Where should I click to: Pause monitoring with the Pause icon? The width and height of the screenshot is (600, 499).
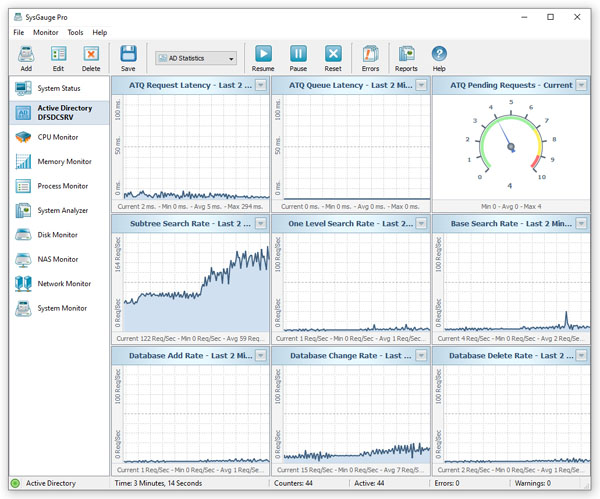click(x=298, y=54)
